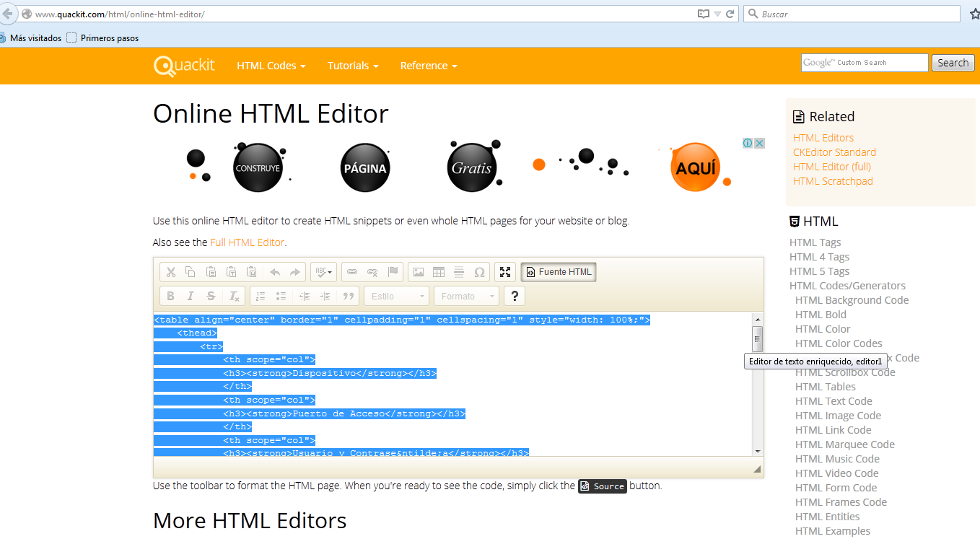Click the HTML 5 Tags sidebar link

click(x=820, y=271)
